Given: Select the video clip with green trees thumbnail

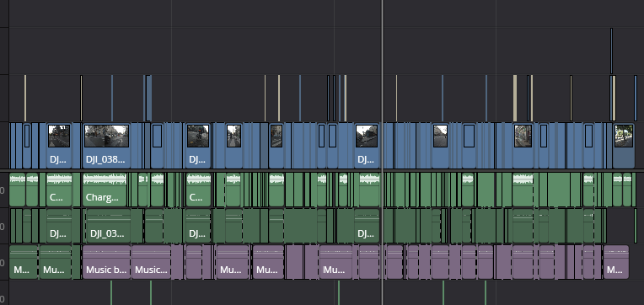Looking at the screenshot, I should pos(624,145).
